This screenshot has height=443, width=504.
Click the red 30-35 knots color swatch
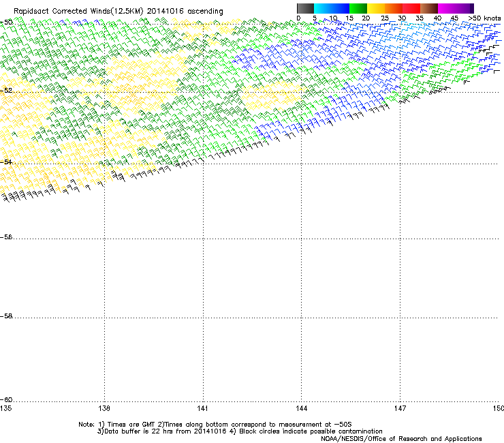point(411,8)
